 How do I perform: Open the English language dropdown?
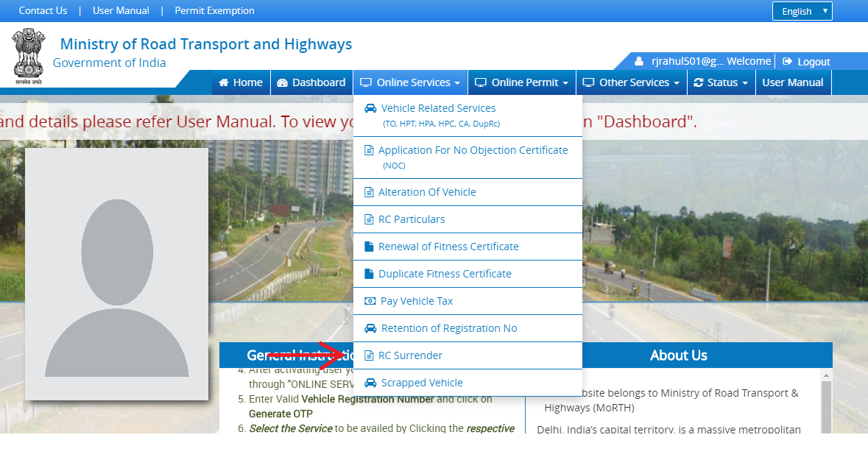(x=802, y=11)
